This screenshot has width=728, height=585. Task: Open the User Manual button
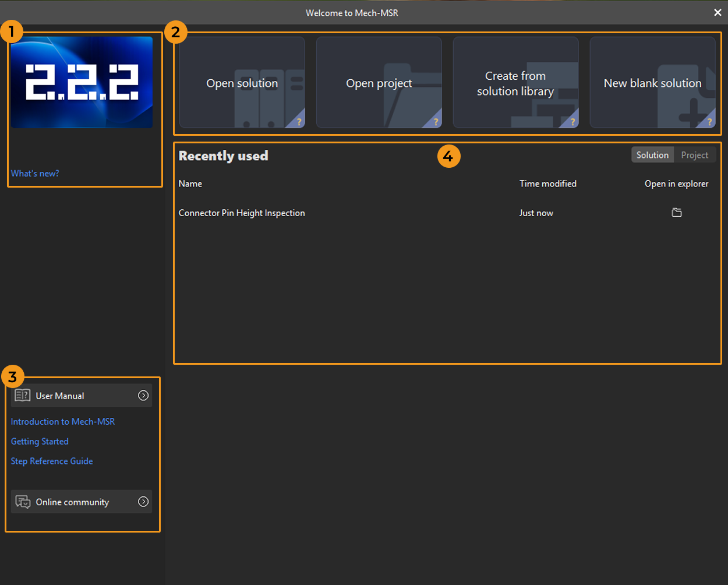pos(82,396)
